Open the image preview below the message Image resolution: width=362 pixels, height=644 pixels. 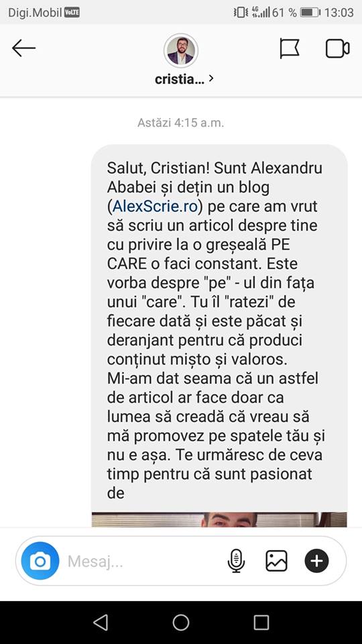(x=219, y=519)
